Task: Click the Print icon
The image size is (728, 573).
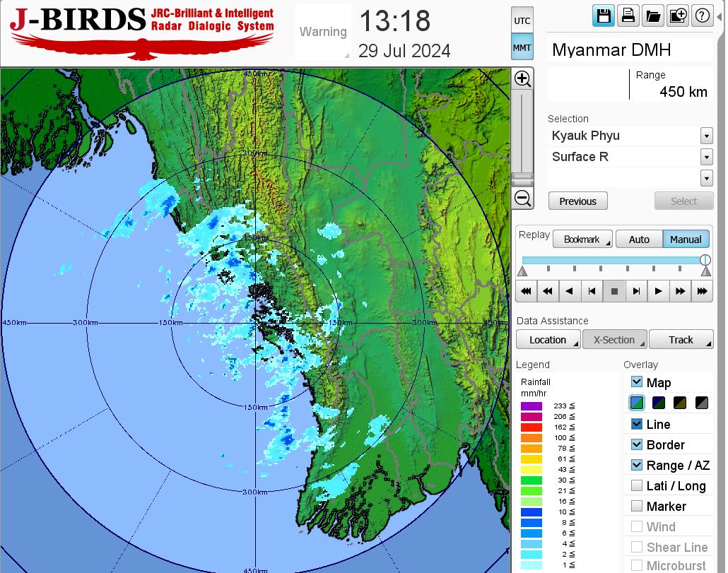Action: point(628,16)
